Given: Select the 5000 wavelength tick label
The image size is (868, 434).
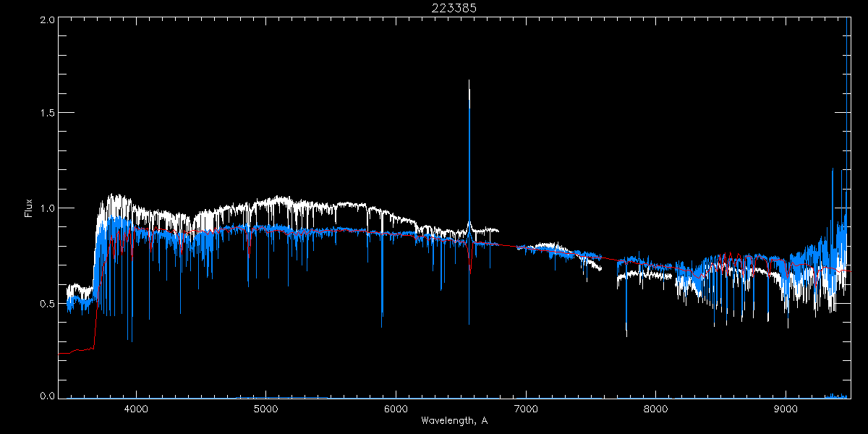Looking at the screenshot, I should point(266,409).
